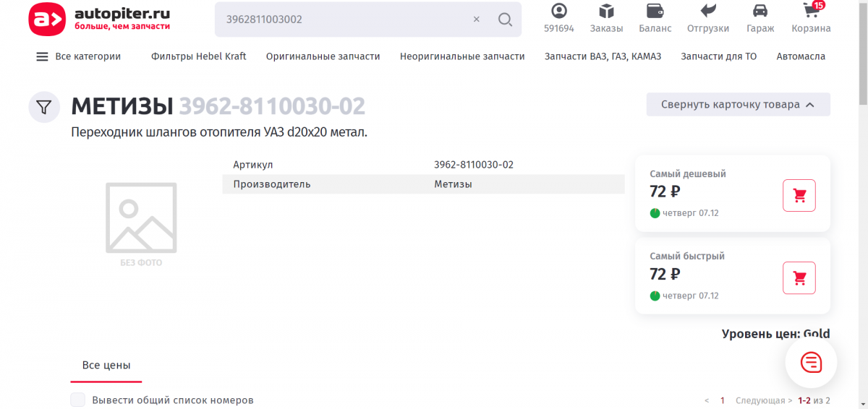
Task: Open the red chat widget button
Action: [x=811, y=362]
